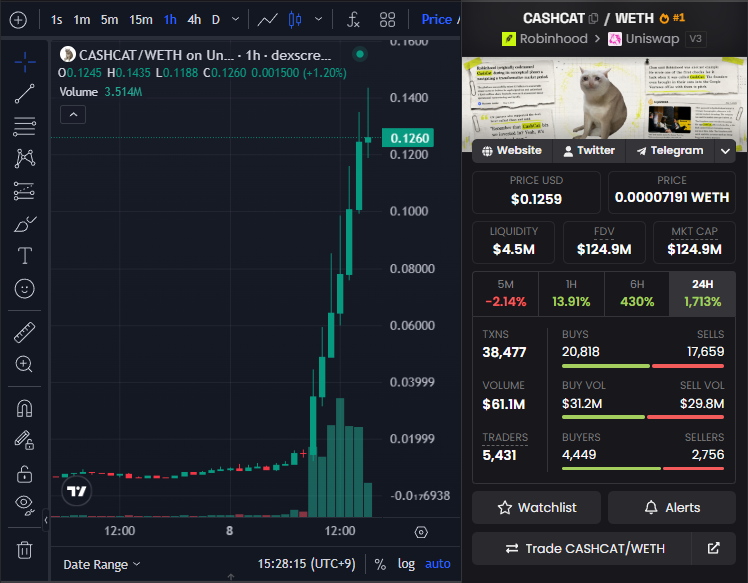Collapse the drawing toolbar side arrow
The width and height of the screenshot is (748, 583).
click(x=46, y=520)
